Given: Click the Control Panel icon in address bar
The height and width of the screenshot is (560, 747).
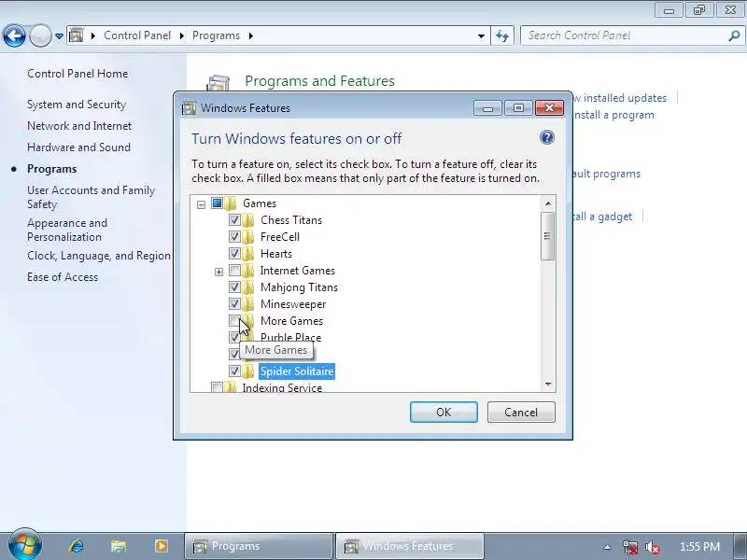Looking at the screenshot, I should (77, 35).
